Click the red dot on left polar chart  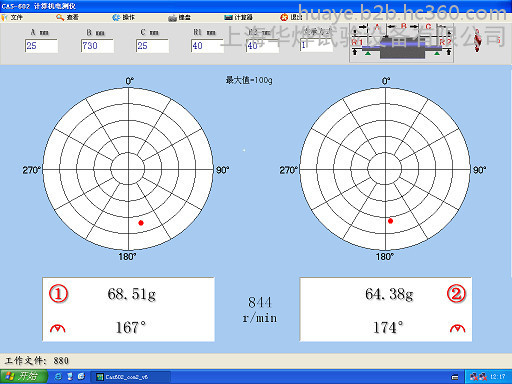(x=141, y=223)
